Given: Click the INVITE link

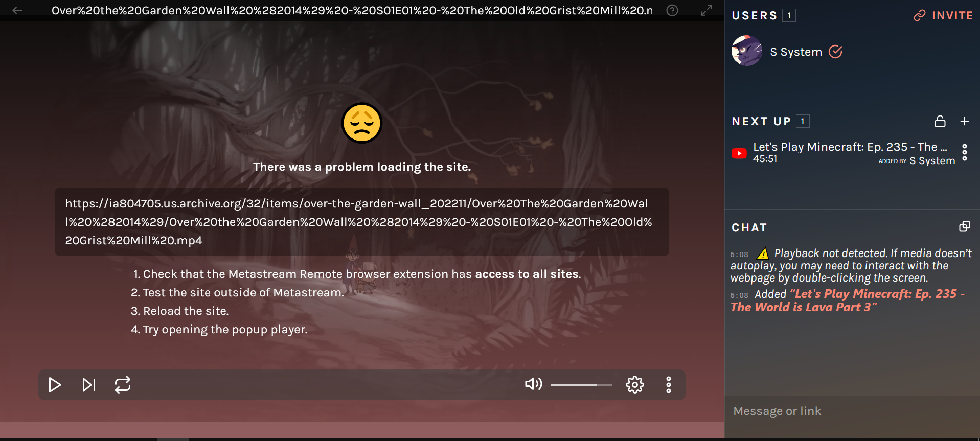Looking at the screenshot, I should [x=943, y=15].
